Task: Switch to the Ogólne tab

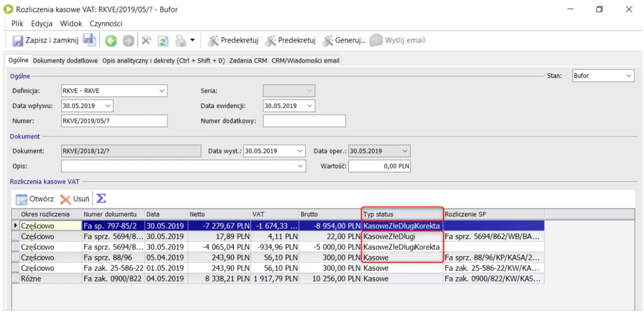Action: (18, 60)
